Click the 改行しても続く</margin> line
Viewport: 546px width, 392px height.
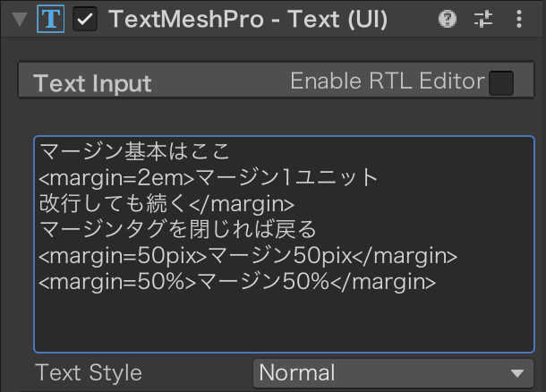[x=166, y=203]
